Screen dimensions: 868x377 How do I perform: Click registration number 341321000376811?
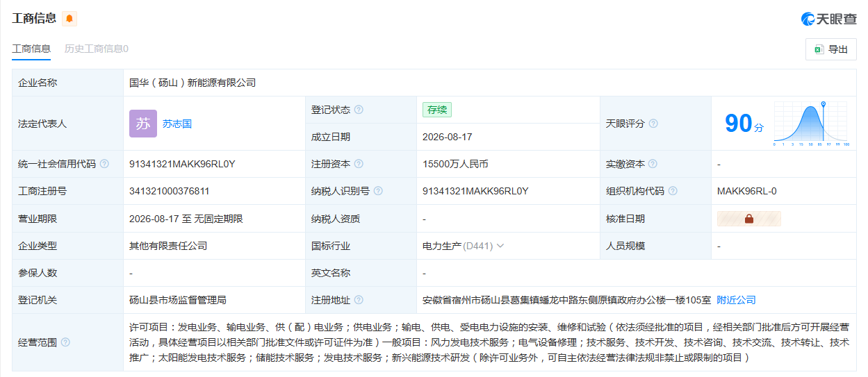point(170,191)
